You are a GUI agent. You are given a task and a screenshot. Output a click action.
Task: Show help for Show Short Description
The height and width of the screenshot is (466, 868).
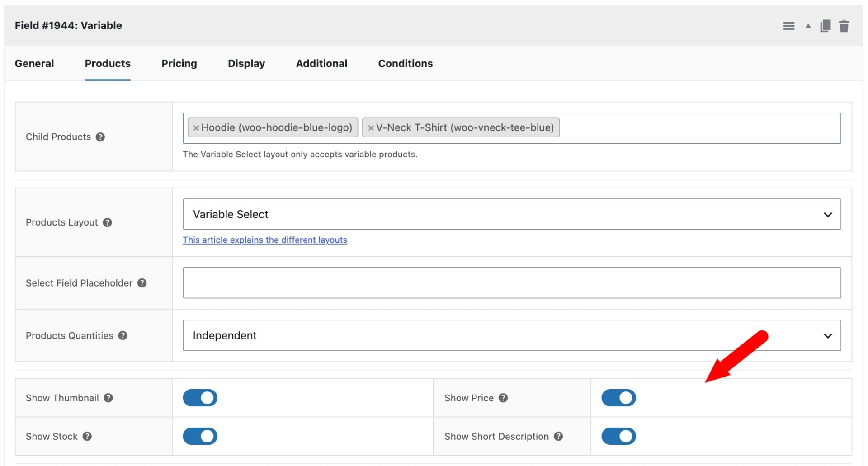(558, 436)
